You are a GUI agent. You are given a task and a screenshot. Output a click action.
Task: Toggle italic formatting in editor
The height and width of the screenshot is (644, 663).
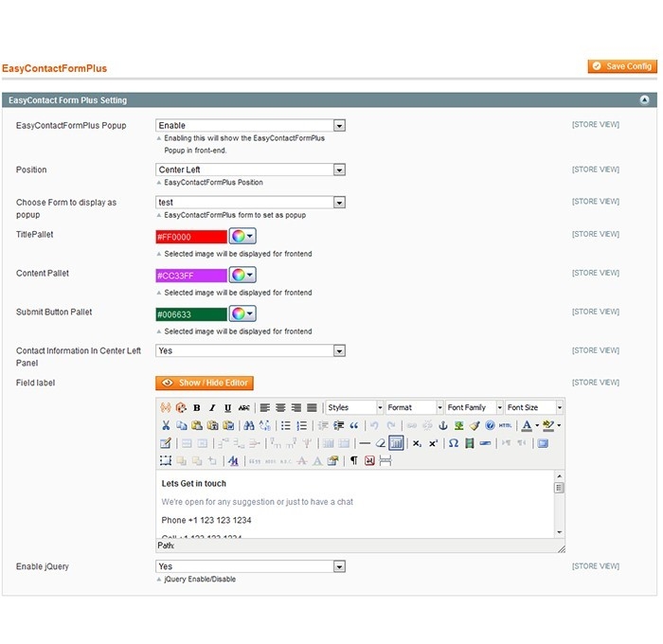click(212, 407)
